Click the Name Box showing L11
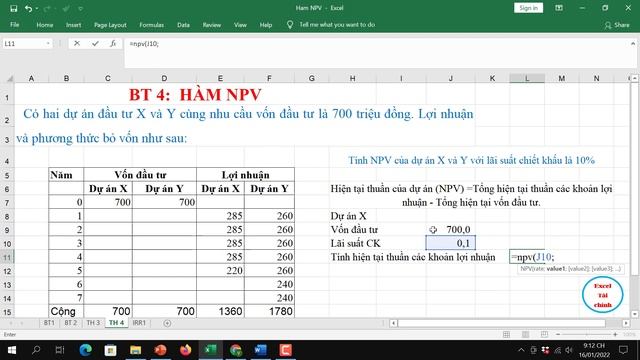Viewport: 640px width, 360px height. click(x=24, y=43)
